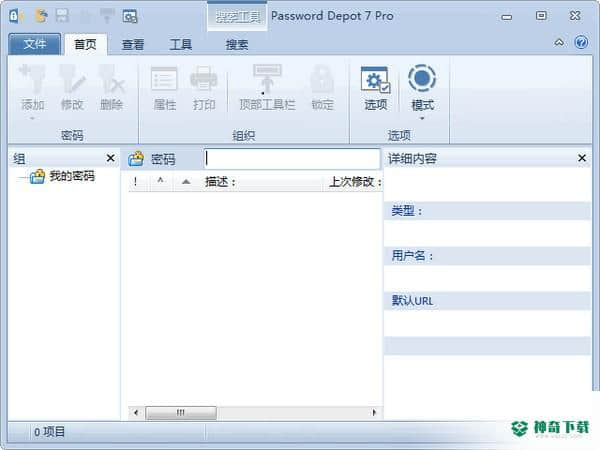The width and height of the screenshot is (600, 450).
Task: Click the 类型 label in details
Action: [x=406, y=210]
